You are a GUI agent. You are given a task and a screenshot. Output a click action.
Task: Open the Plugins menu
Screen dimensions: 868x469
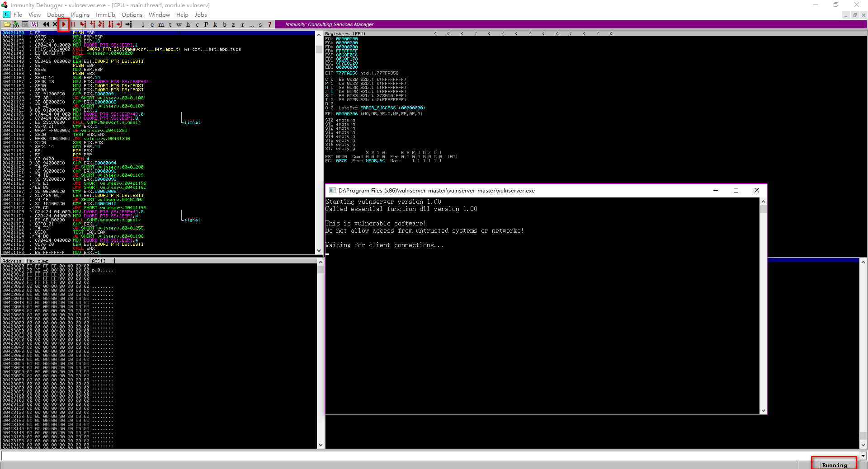(x=80, y=15)
